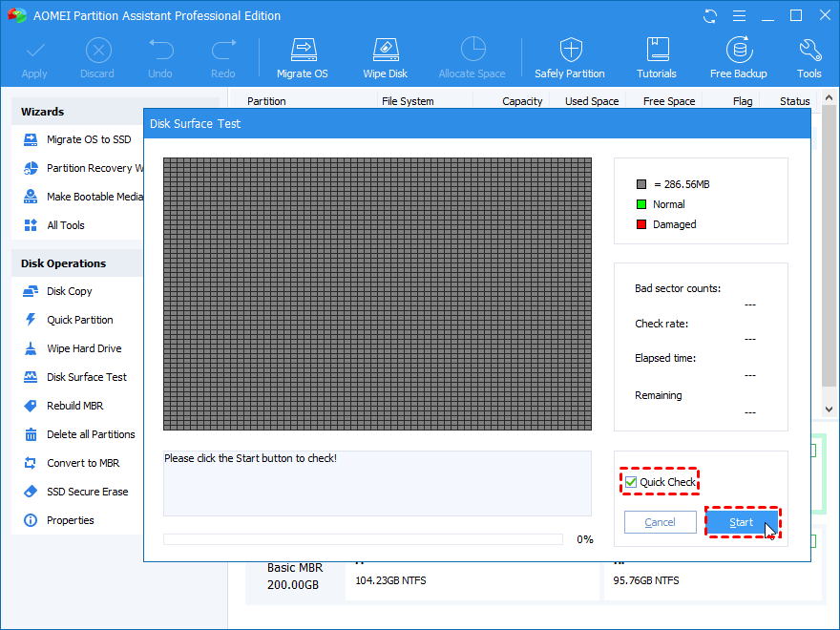Click the green Normal legend swatch
Image resolution: width=840 pixels, height=630 pixels.
(x=641, y=204)
